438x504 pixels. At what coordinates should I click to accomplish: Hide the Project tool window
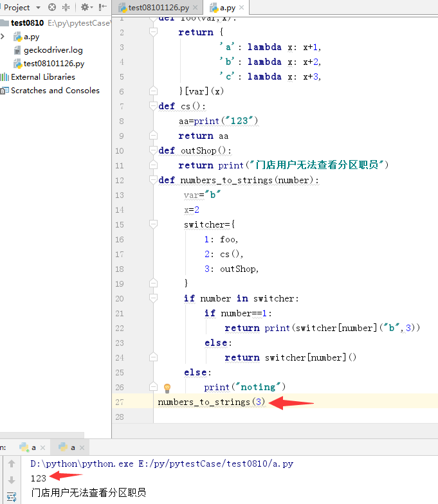[102, 8]
